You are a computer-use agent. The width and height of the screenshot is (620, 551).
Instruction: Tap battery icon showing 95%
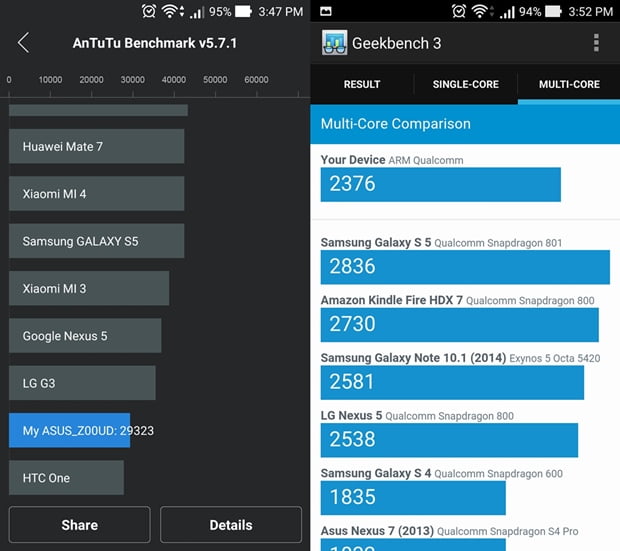point(244,11)
